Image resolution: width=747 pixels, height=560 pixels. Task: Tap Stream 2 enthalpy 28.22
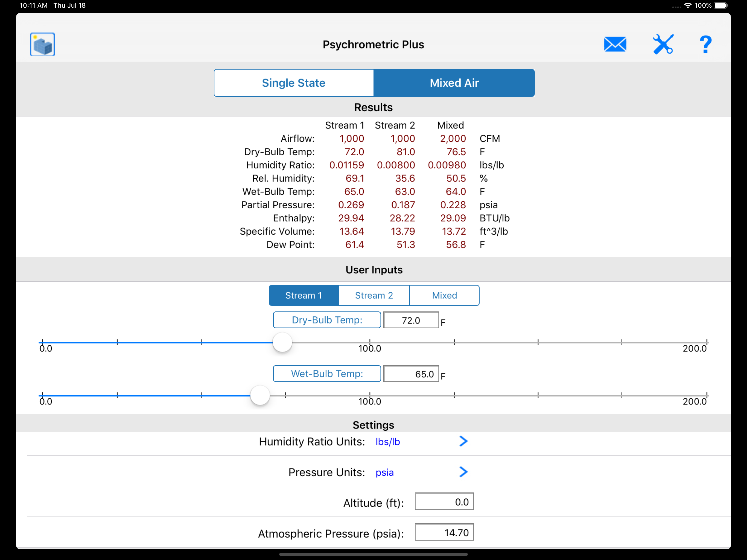[x=402, y=218]
